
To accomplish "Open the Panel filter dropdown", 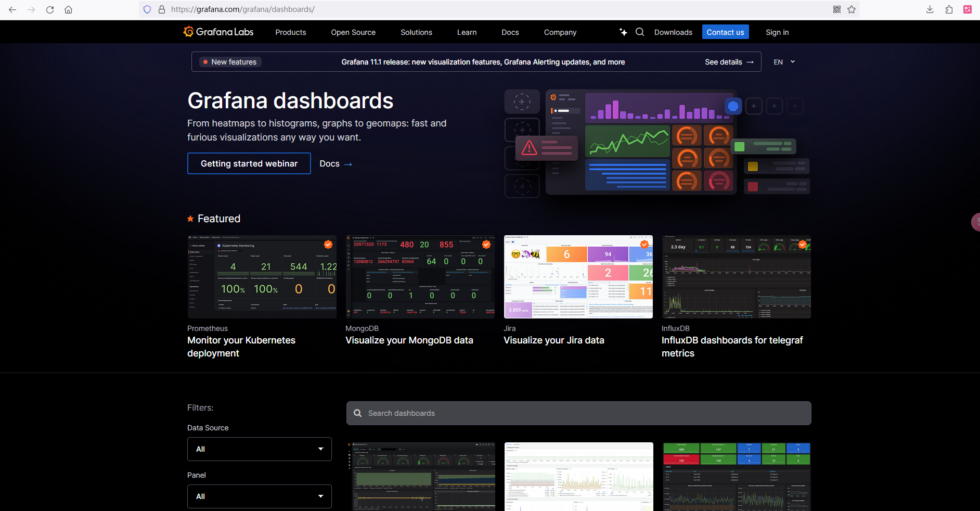I will (x=259, y=496).
